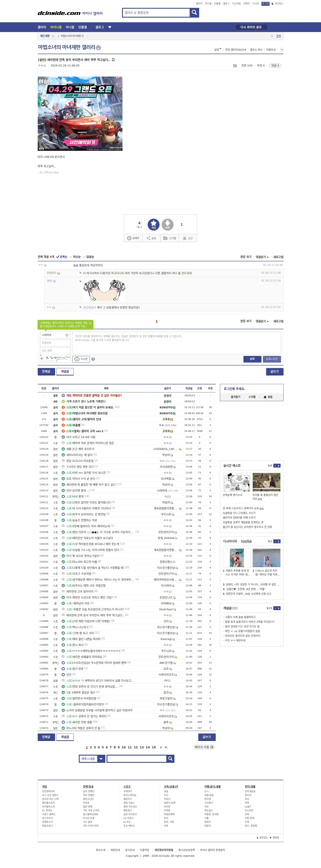321x868 pixels.
Task: Click the 등록+추천 button
Action: (272, 359)
